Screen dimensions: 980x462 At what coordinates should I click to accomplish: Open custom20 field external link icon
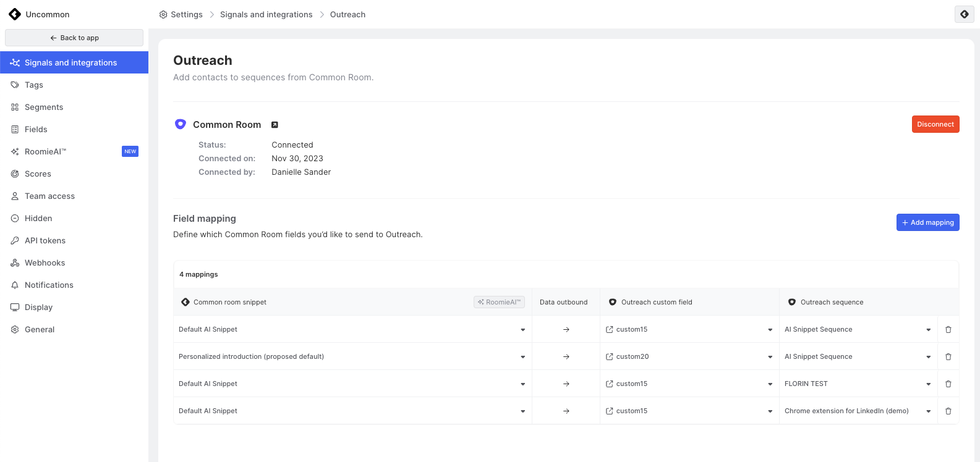[x=610, y=356]
